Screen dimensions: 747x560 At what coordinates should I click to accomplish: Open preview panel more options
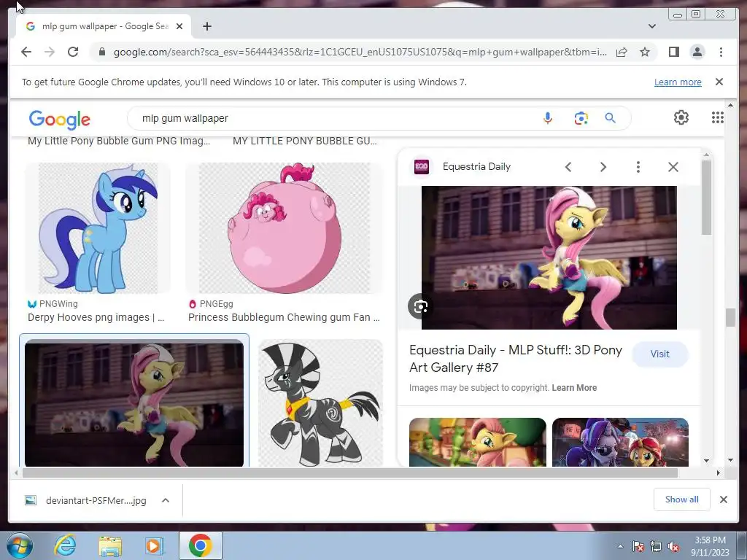(x=638, y=167)
